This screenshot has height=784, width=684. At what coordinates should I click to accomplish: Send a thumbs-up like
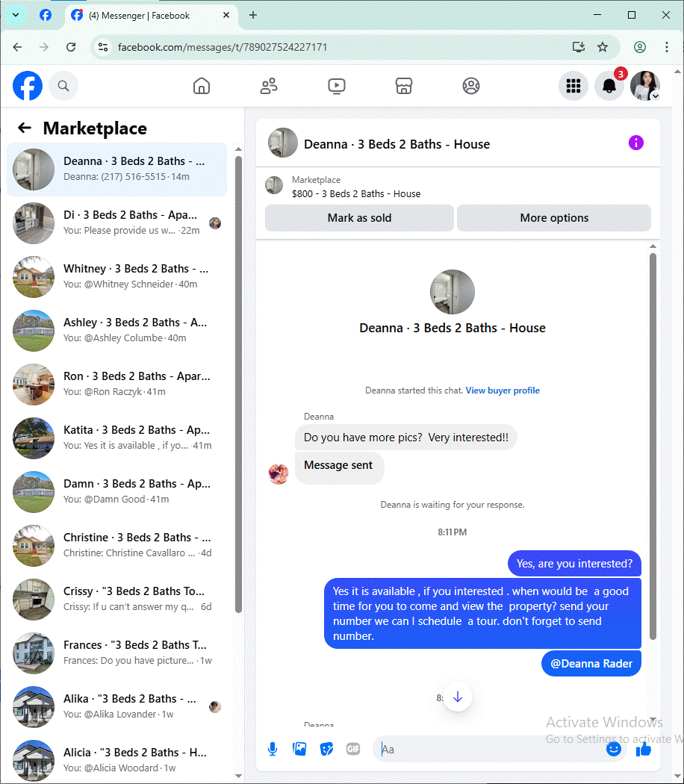pos(644,749)
